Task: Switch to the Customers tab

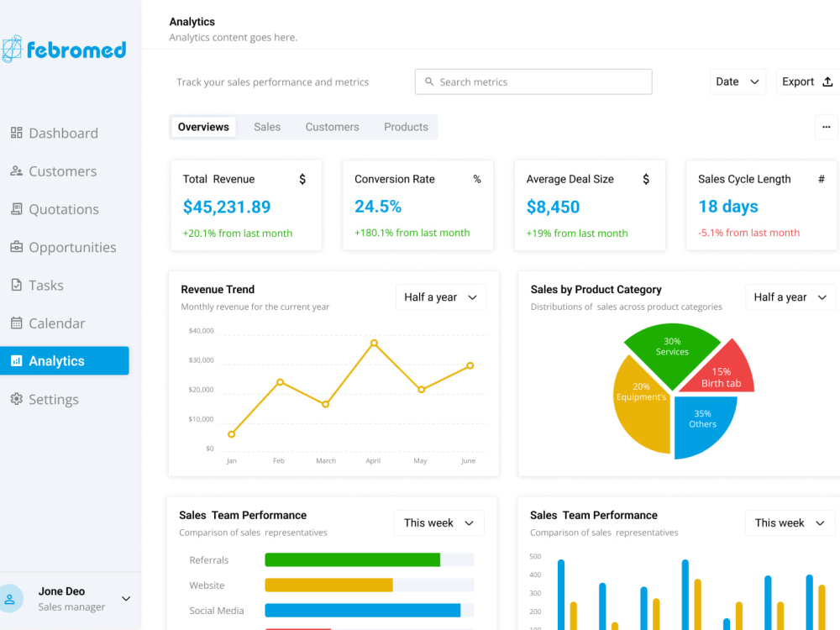Action: tap(332, 127)
